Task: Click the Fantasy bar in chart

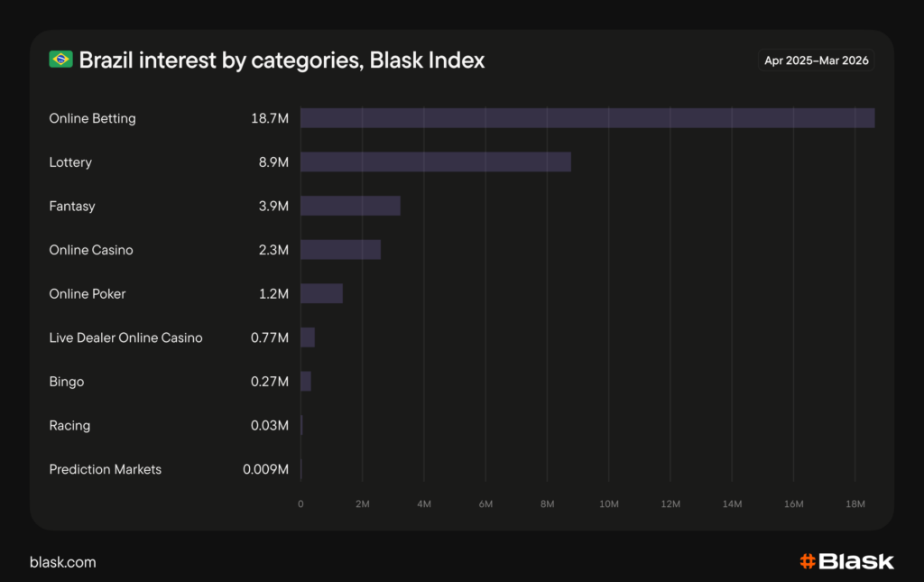Action: coord(350,206)
